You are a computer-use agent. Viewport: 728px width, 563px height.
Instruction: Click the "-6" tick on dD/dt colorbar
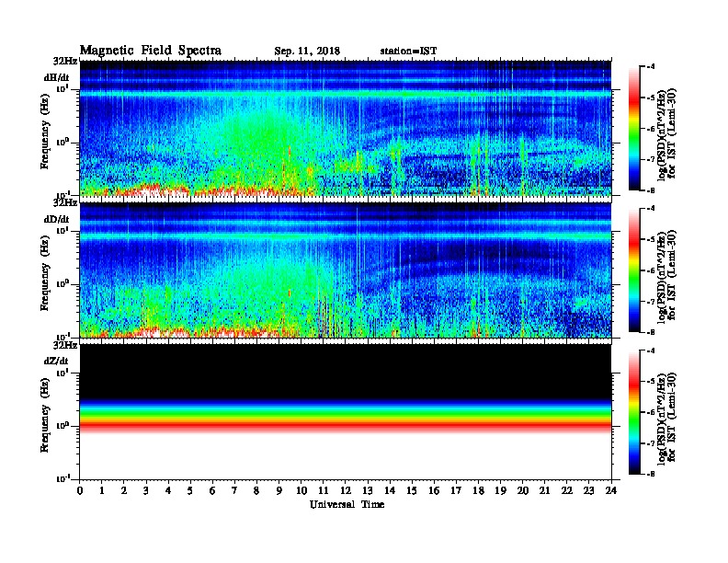(652, 270)
